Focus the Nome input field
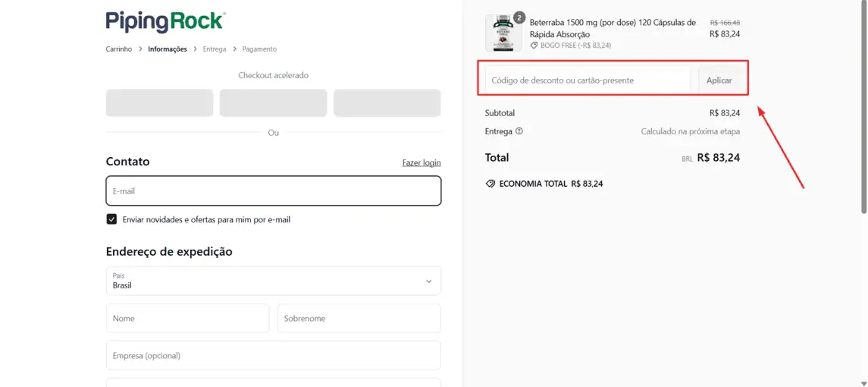This screenshot has height=387, width=868. (x=188, y=318)
